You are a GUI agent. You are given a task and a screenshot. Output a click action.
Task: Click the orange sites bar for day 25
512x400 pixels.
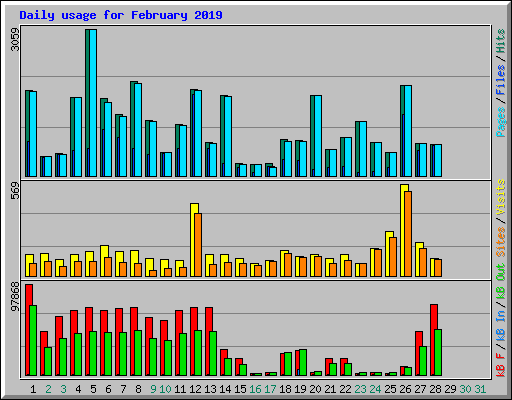pos(393,257)
